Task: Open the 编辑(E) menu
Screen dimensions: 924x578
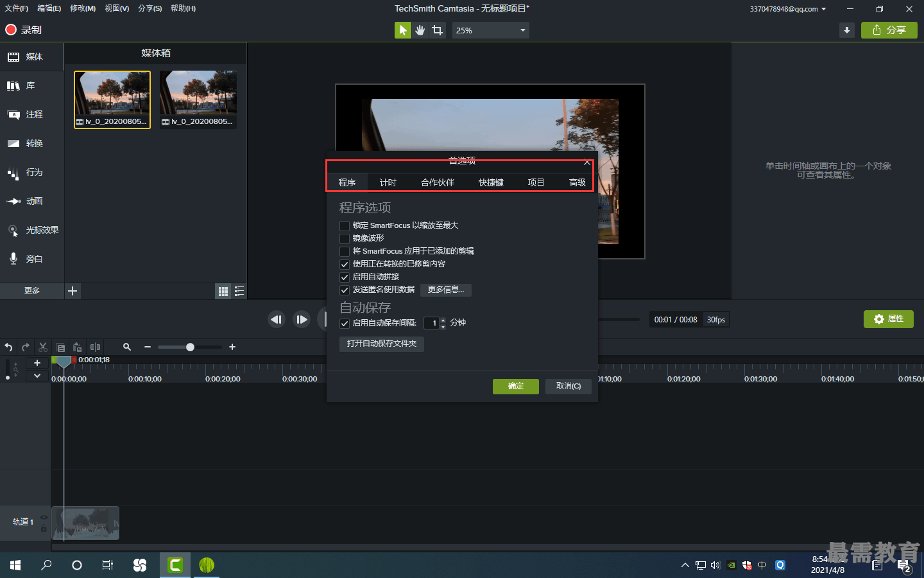Action: click(x=49, y=8)
